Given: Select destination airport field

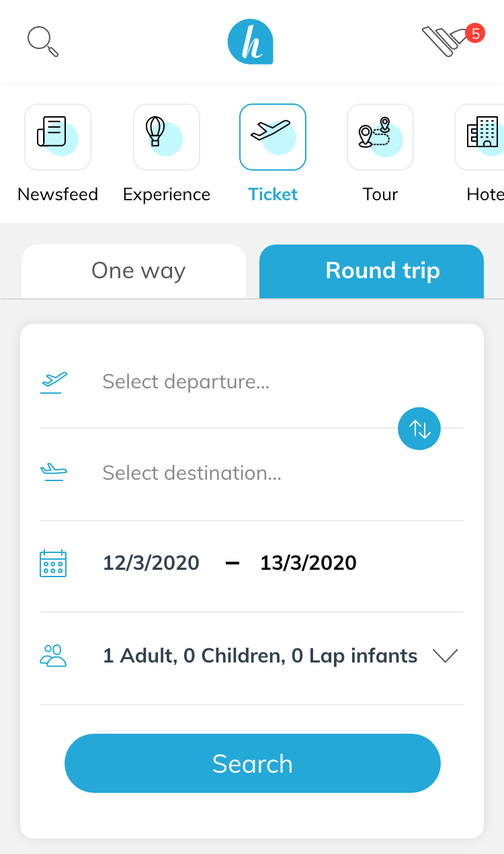Looking at the screenshot, I should [252, 473].
